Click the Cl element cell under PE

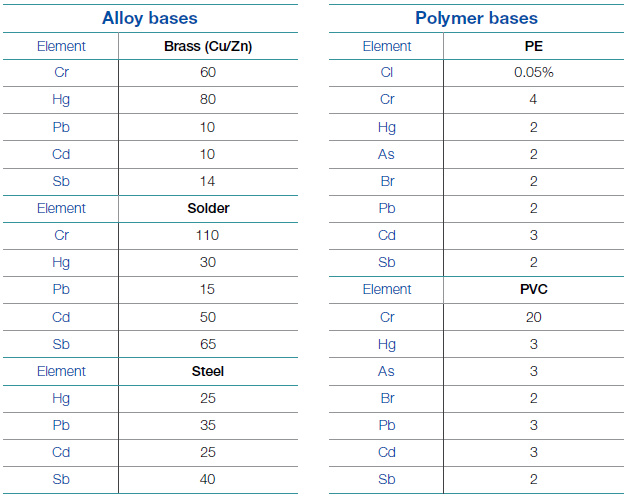click(x=387, y=72)
